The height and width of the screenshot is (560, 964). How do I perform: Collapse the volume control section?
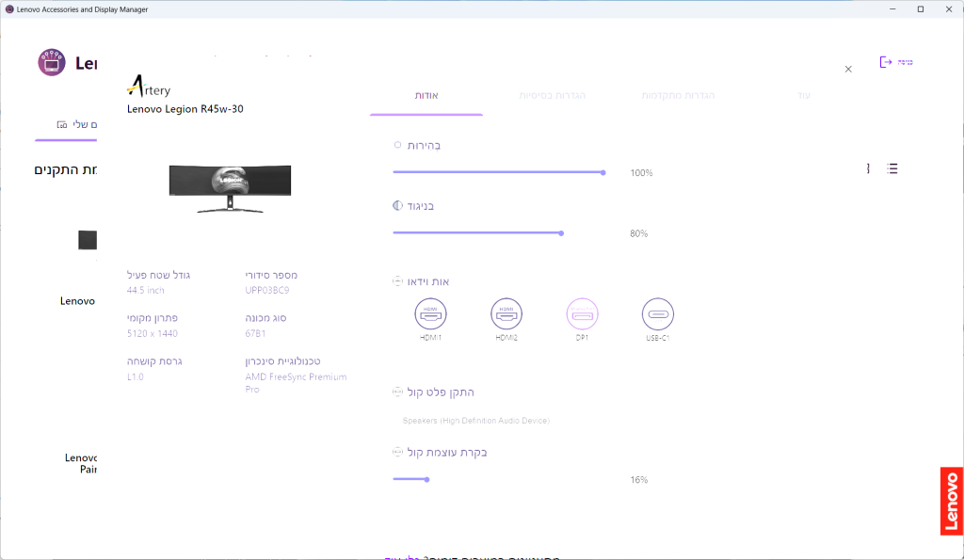(398, 452)
